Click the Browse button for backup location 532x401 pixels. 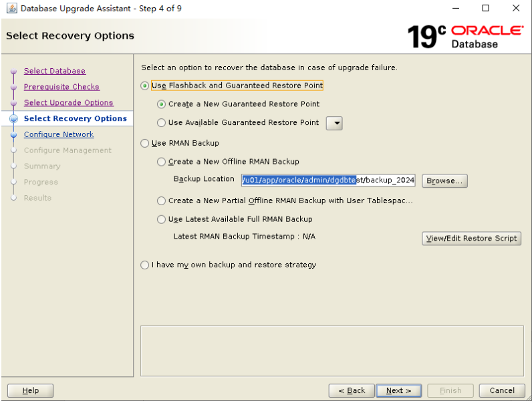pyautogui.click(x=444, y=181)
